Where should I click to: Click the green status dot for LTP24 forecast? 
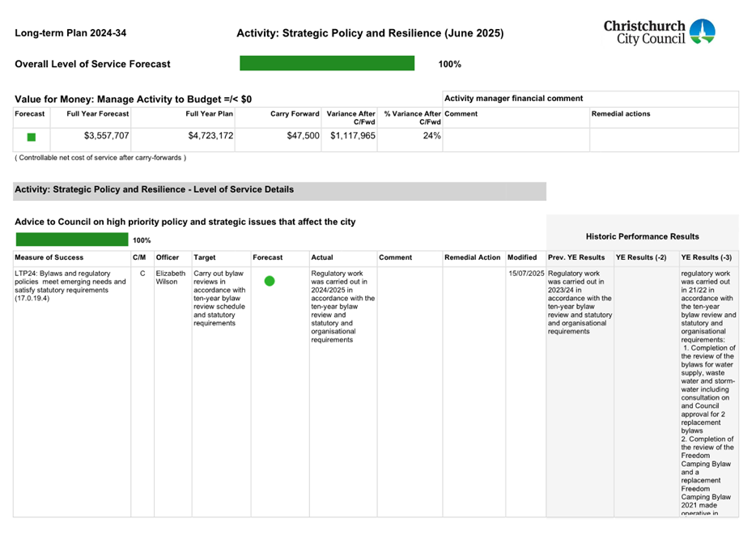pos(270,281)
